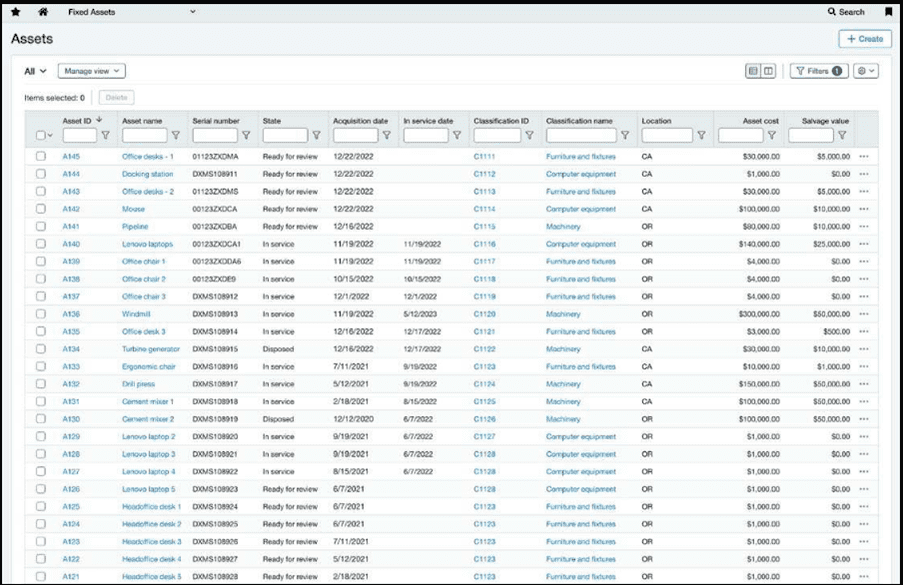This screenshot has height=585, width=903.
Task: Click Asset name filter input field
Action: (145, 135)
